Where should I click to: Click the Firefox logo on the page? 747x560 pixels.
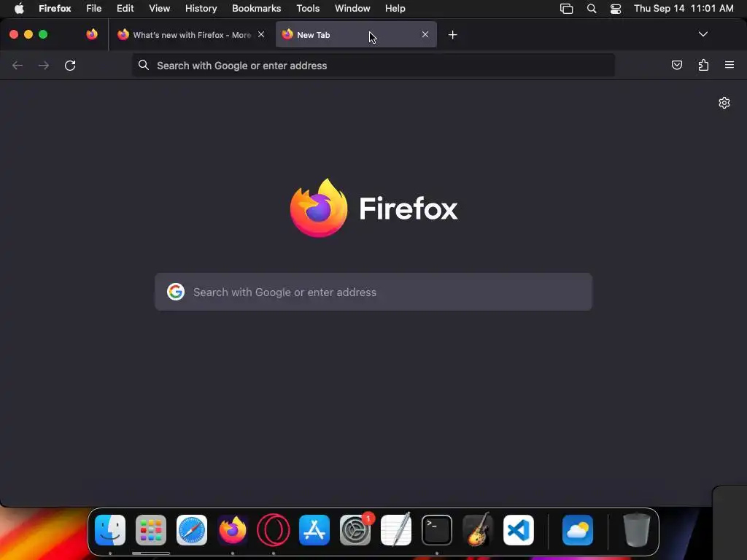click(373, 208)
